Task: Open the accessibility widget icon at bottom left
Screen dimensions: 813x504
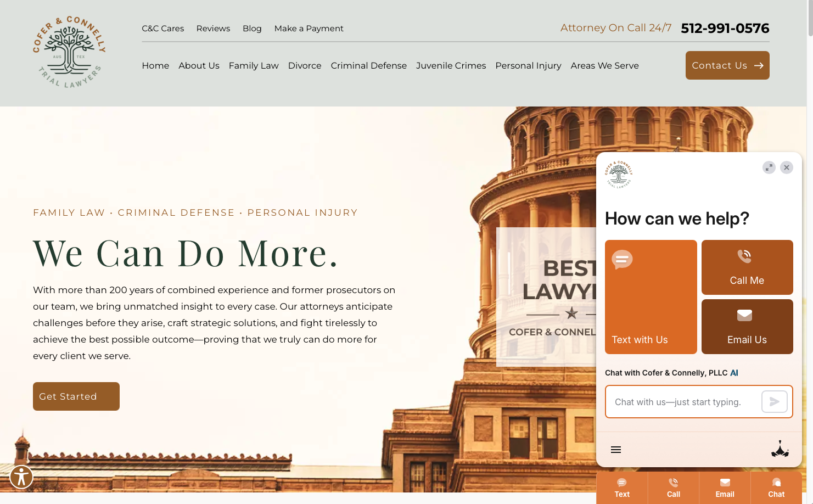Action: tap(21, 477)
